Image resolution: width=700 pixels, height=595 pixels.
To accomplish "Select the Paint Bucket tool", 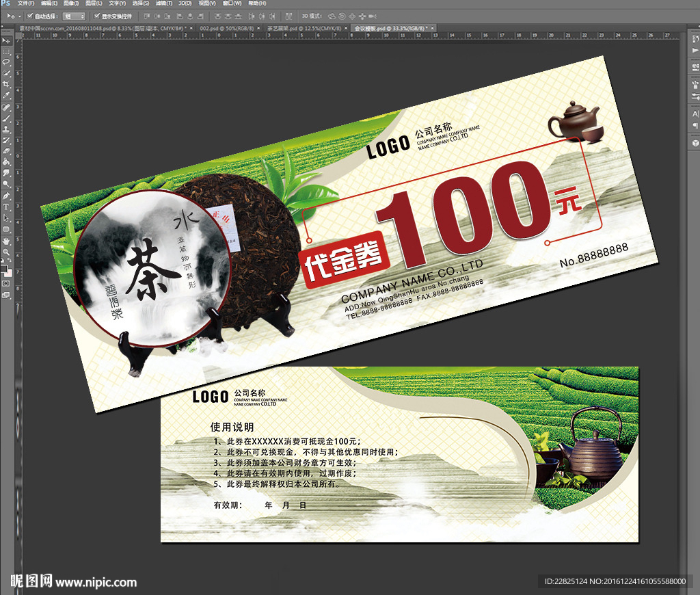I will pos(6,161).
